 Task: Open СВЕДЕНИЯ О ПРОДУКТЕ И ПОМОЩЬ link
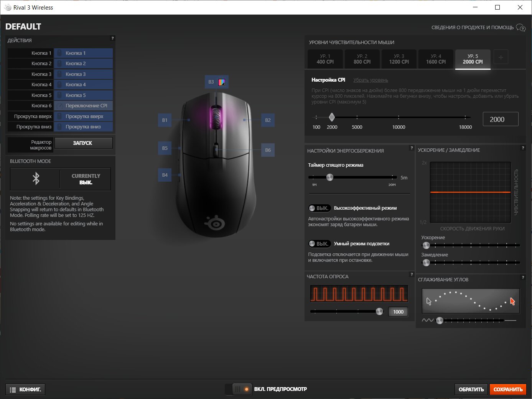(x=478, y=28)
